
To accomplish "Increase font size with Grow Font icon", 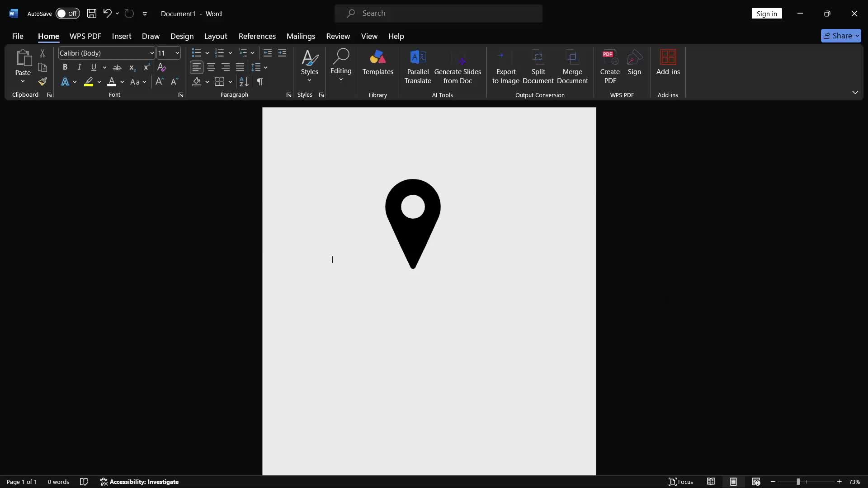I will pos(160,82).
